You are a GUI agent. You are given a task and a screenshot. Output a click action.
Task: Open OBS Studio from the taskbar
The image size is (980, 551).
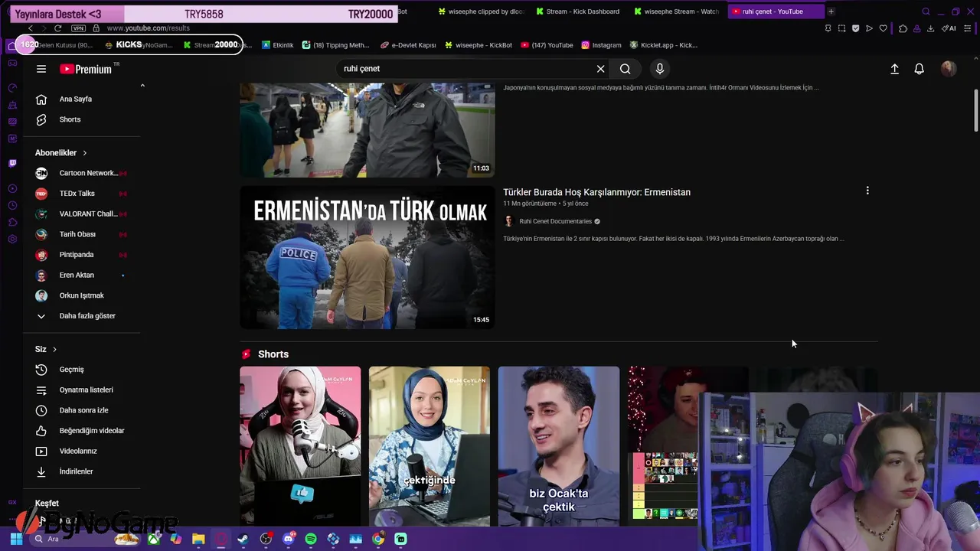coord(266,540)
